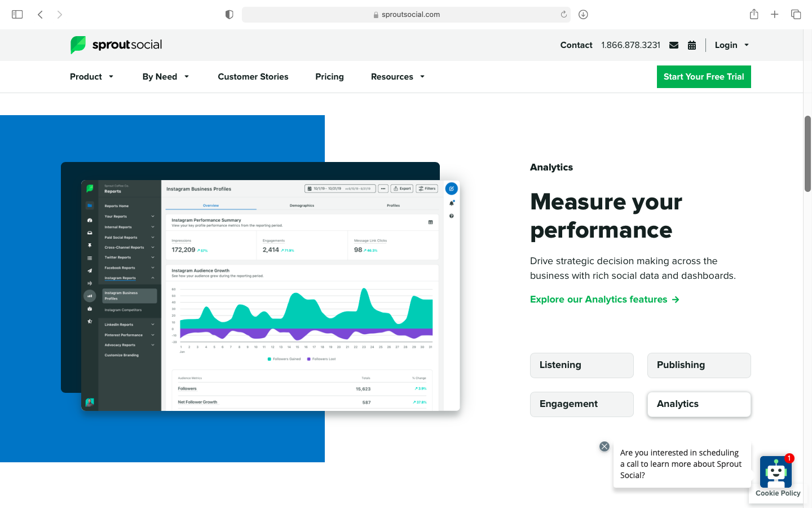Click the arrow after Explore our Analytics features
Screen dimensions: 812x508
tap(676, 300)
